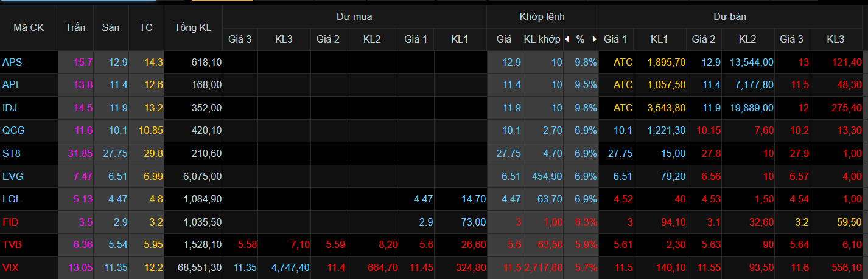Open details for the EVG symbol
Viewport: 868px width, 279px height.
(12, 176)
